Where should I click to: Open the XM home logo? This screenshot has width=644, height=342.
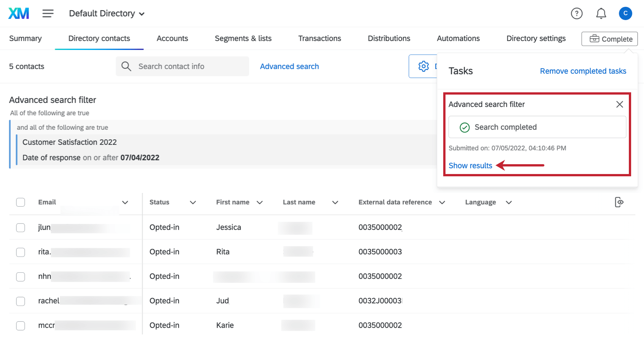pos(18,13)
